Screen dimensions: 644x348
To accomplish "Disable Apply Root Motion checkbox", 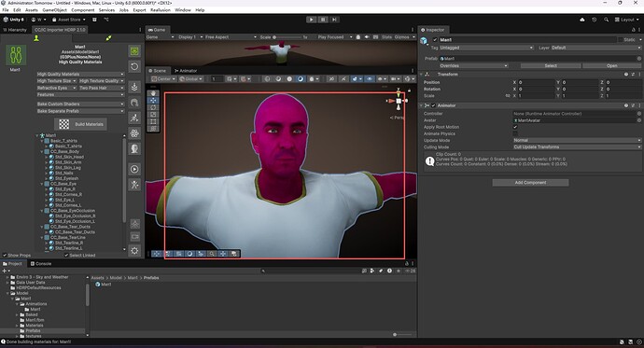I will tap(515, 127).
